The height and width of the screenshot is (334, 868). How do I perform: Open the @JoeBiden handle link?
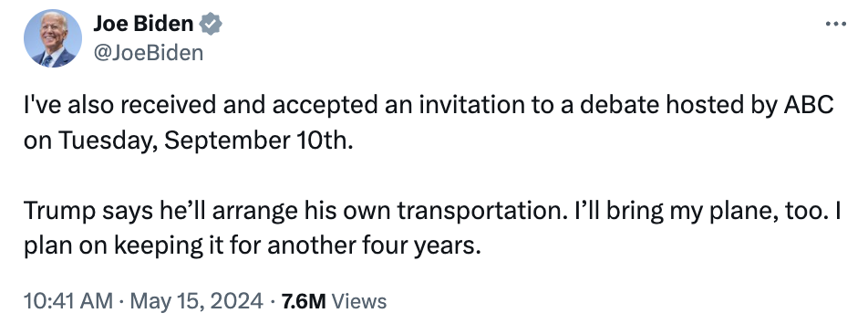coord(149,53)
